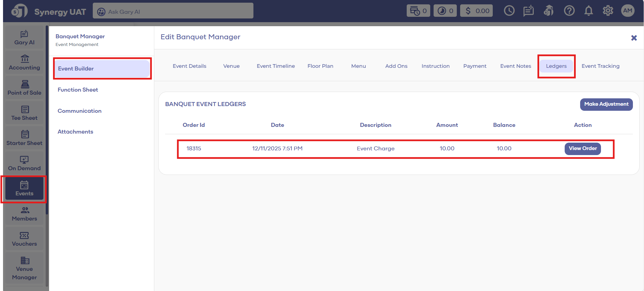644x291 pixels.
Task: Open the Members sidebar module
Action: 24,214
